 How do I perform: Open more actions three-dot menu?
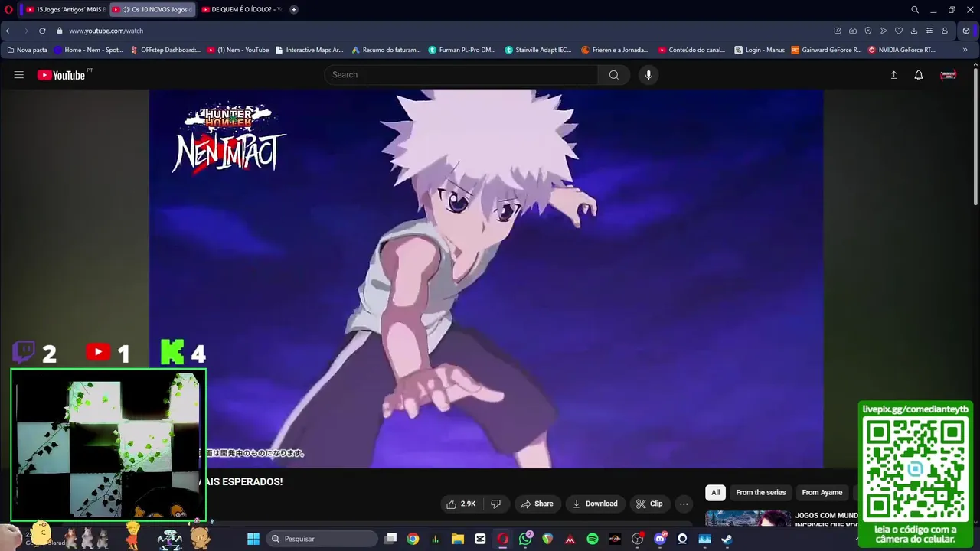click(684, 504)
